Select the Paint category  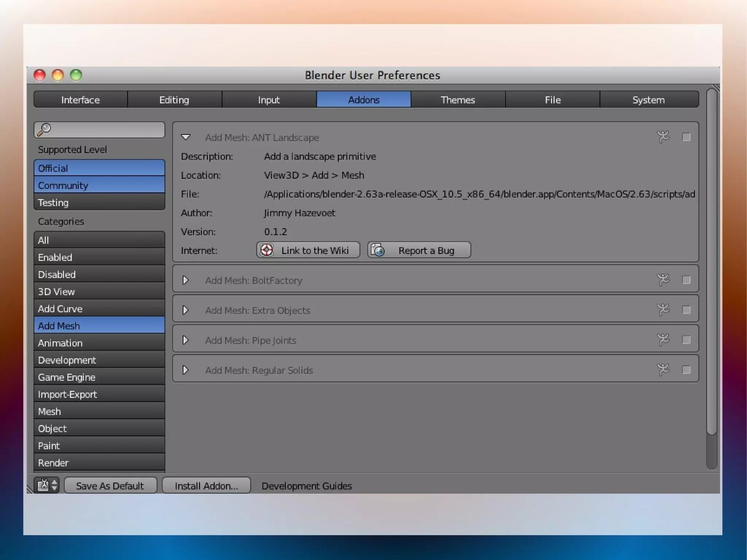99,445
